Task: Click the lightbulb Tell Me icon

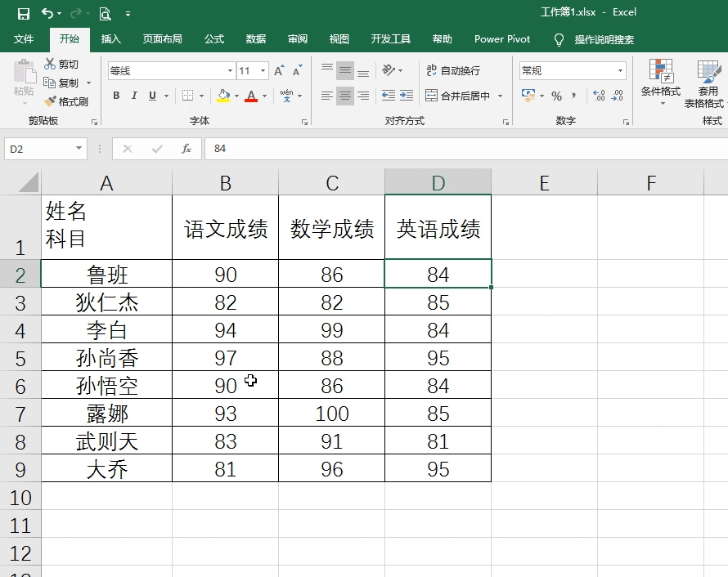Action: 559,39
